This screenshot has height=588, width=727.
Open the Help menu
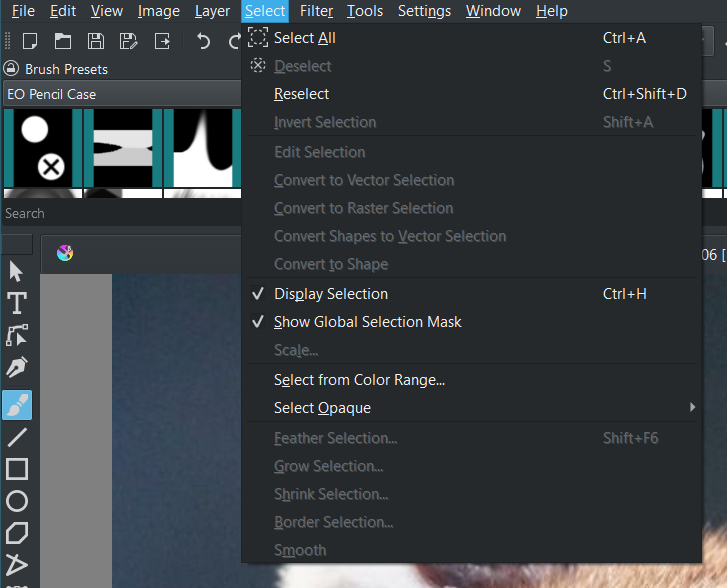point(552,11)
